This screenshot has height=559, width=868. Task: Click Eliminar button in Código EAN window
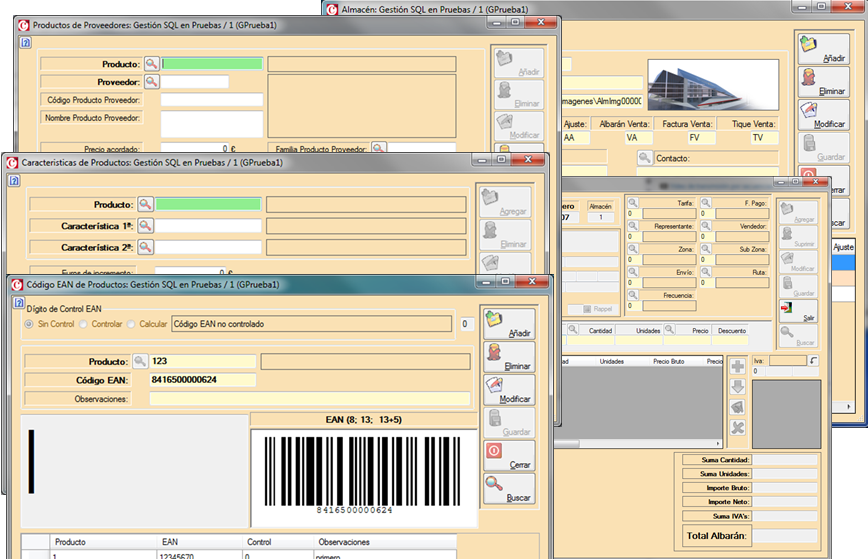pyautogui.click(x=509, y=357)
